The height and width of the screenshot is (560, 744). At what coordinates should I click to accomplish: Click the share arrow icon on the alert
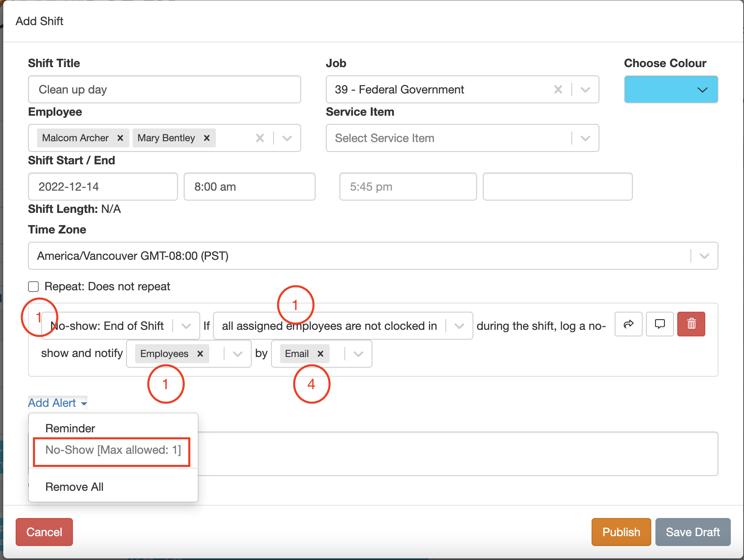[628, 324]
